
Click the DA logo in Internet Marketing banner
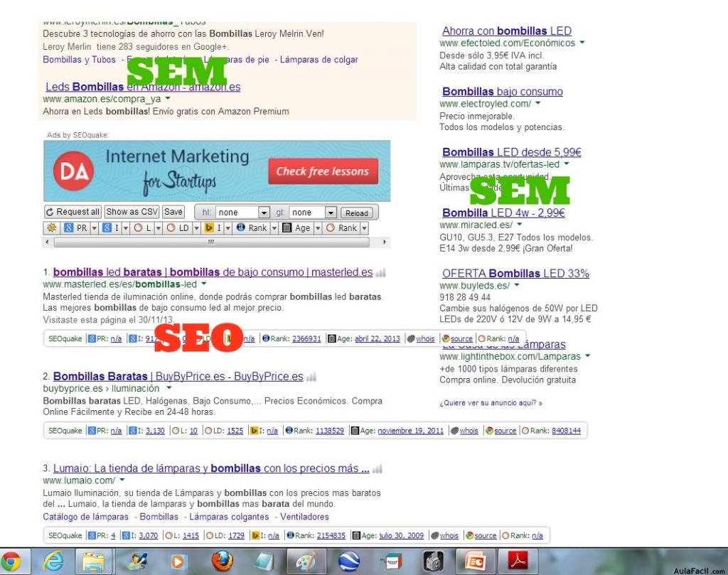pos(73,171)
